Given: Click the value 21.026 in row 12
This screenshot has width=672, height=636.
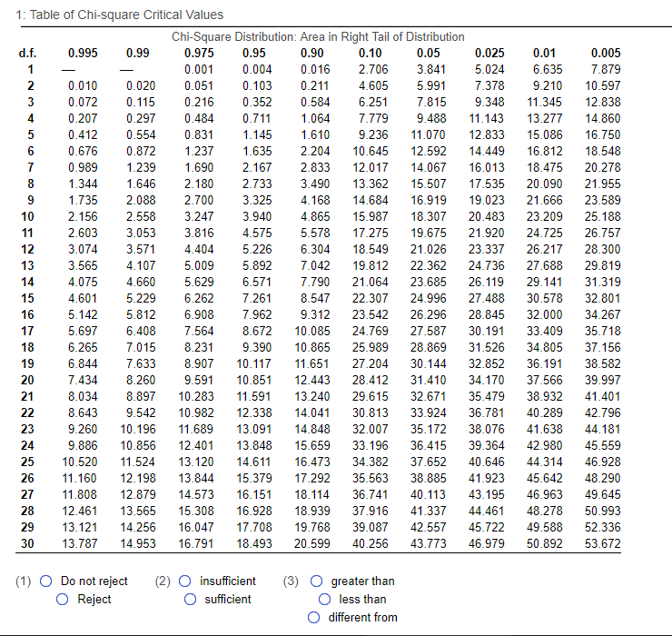Looking at the screenshot, I should click(428, 249).
